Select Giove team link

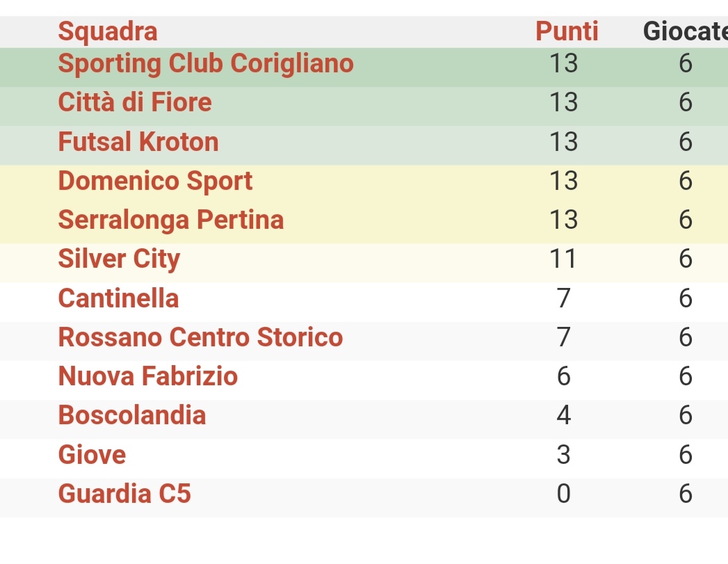92,454
